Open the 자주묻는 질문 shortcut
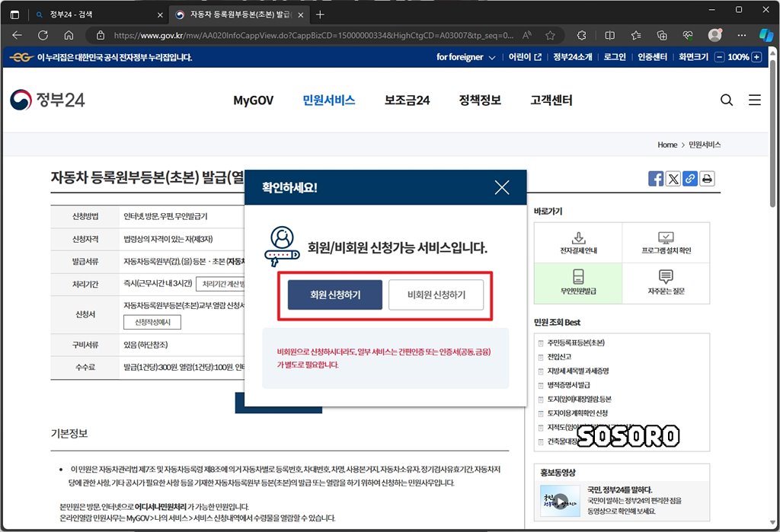Screen dimensions: 780x532 [666, 283]
